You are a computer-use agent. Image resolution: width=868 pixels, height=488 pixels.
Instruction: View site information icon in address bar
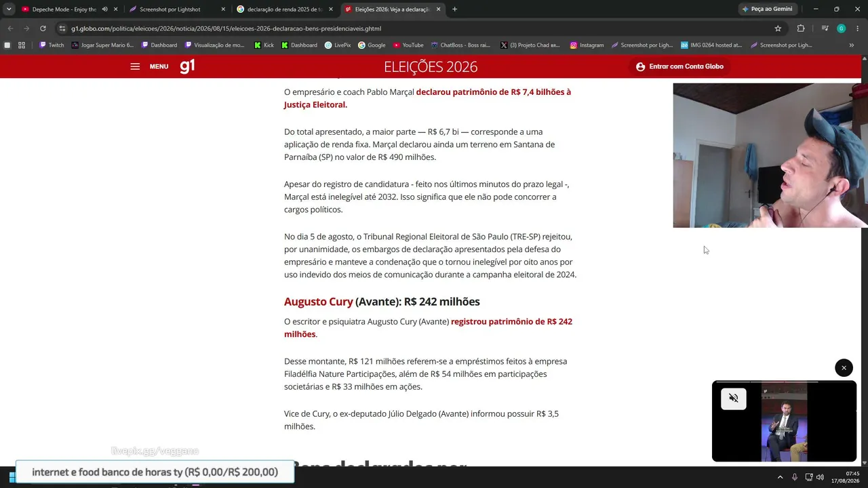(x=62, y=28)
